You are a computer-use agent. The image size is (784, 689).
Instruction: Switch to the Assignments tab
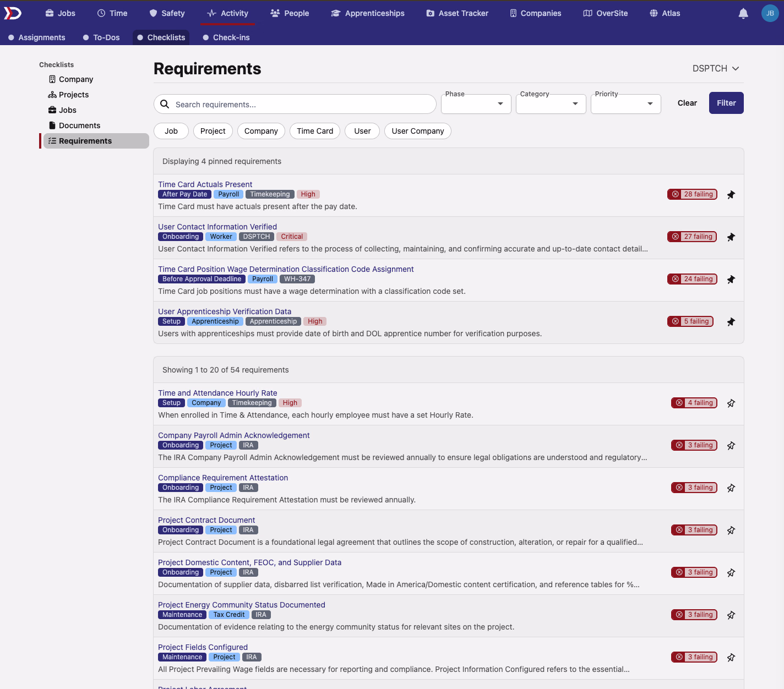(x=37, y=37)
